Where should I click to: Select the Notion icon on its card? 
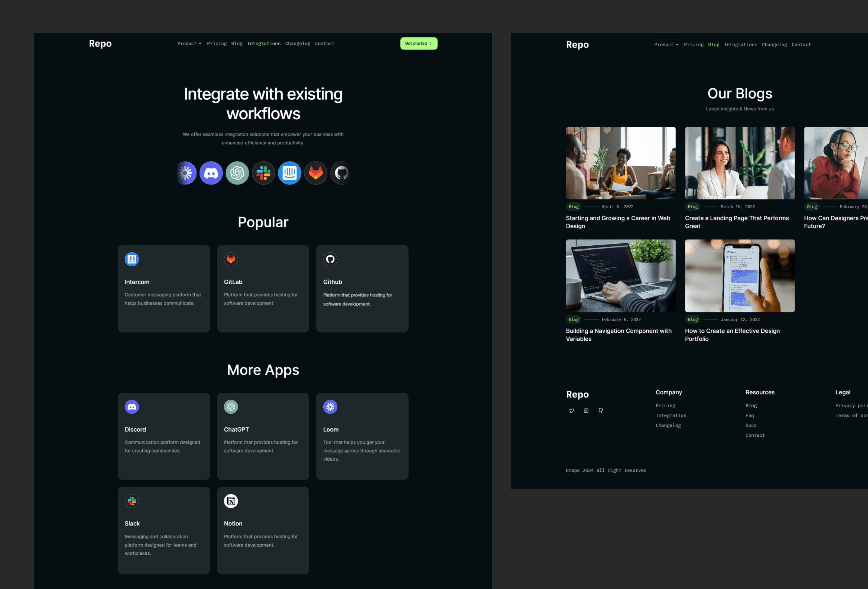pyautogui.click(x=231, y=501)
